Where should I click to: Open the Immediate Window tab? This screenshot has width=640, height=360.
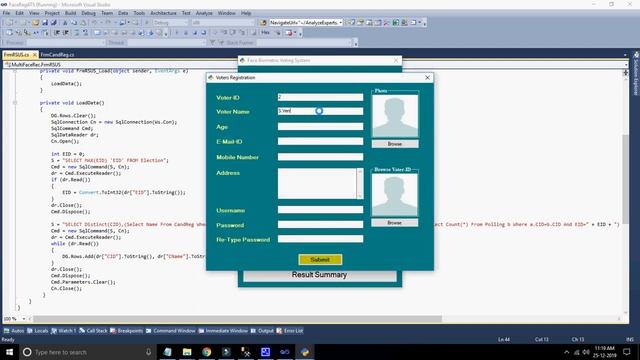pos(223,331)
